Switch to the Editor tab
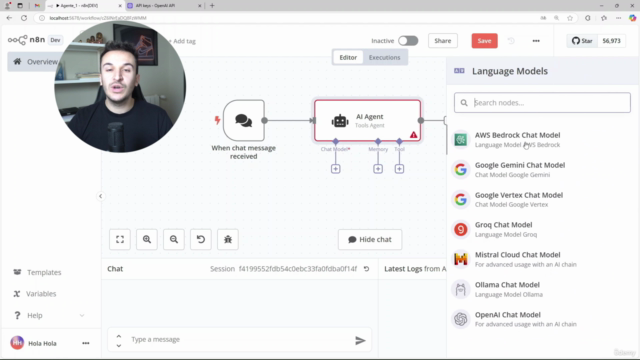Image resolution: width=640 pixels, height=360 pixels. (348, 58)
